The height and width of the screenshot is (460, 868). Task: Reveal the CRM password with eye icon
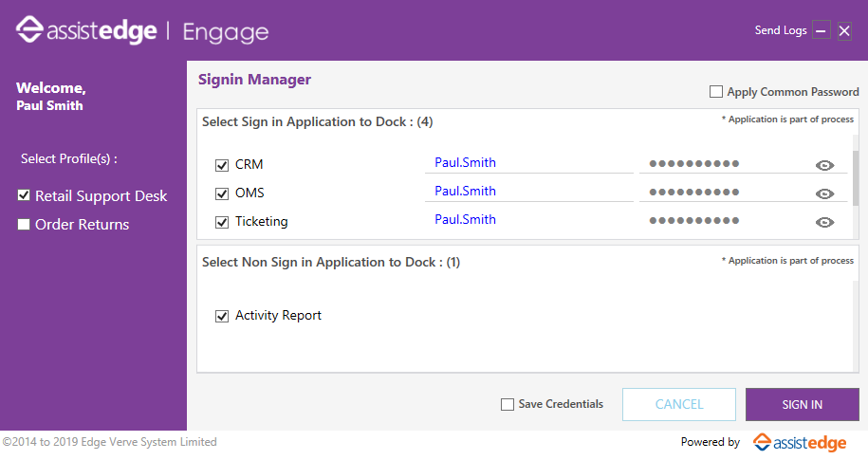pyautogui.click(x=824, y=165)
